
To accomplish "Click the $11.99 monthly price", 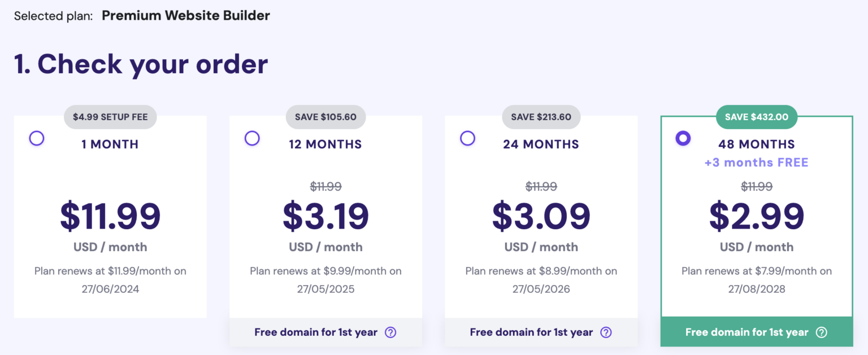I will click(110, 216).
